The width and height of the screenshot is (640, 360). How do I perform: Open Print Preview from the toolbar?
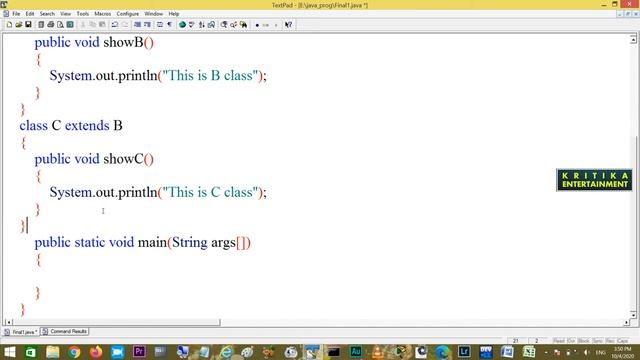pyautogui.click(x=60, y=25)
